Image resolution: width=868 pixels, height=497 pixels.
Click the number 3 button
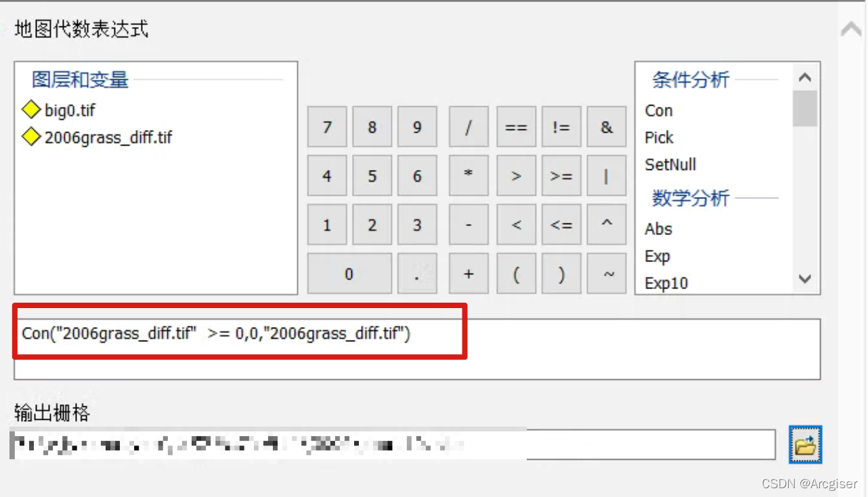[x=417, y=225]
